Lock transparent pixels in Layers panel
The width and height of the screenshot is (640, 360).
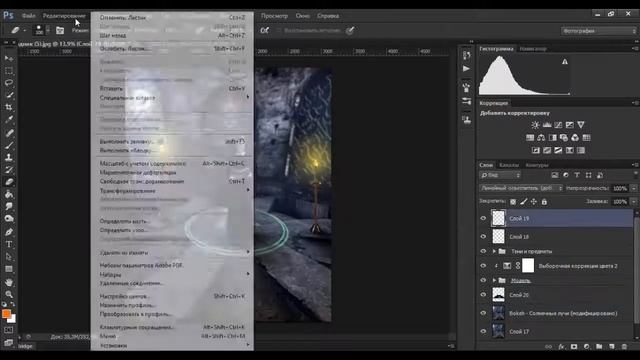(513, 202)
